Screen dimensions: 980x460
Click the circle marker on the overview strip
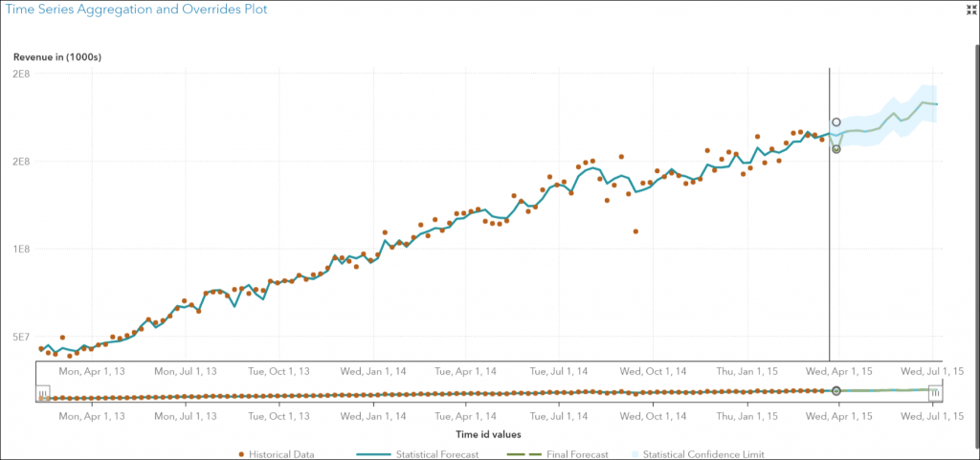836,391
